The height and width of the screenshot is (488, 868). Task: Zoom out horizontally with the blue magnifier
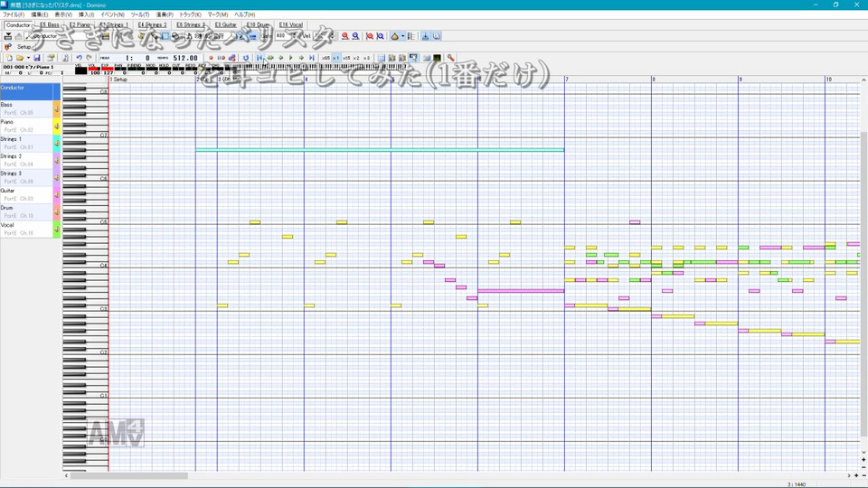355,36
